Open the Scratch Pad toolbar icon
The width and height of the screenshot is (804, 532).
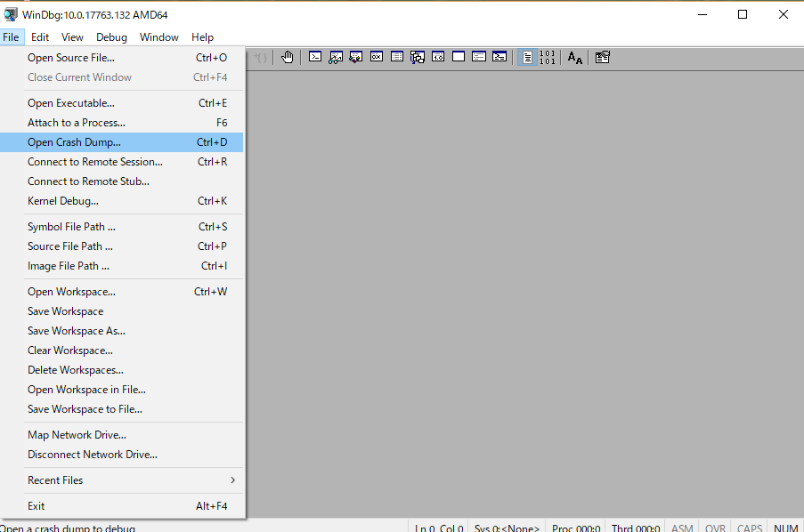[459, 57]
